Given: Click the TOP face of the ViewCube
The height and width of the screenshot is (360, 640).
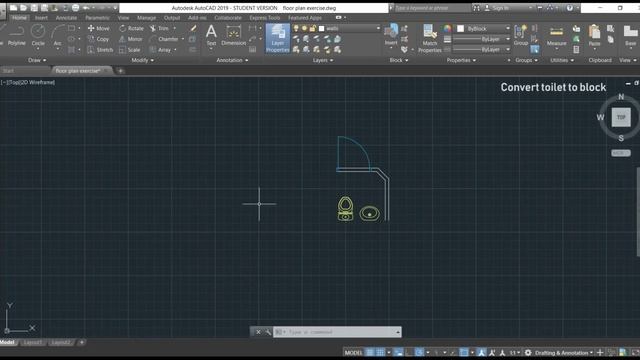Looking at the screenshot, I should tap(621, 117).
